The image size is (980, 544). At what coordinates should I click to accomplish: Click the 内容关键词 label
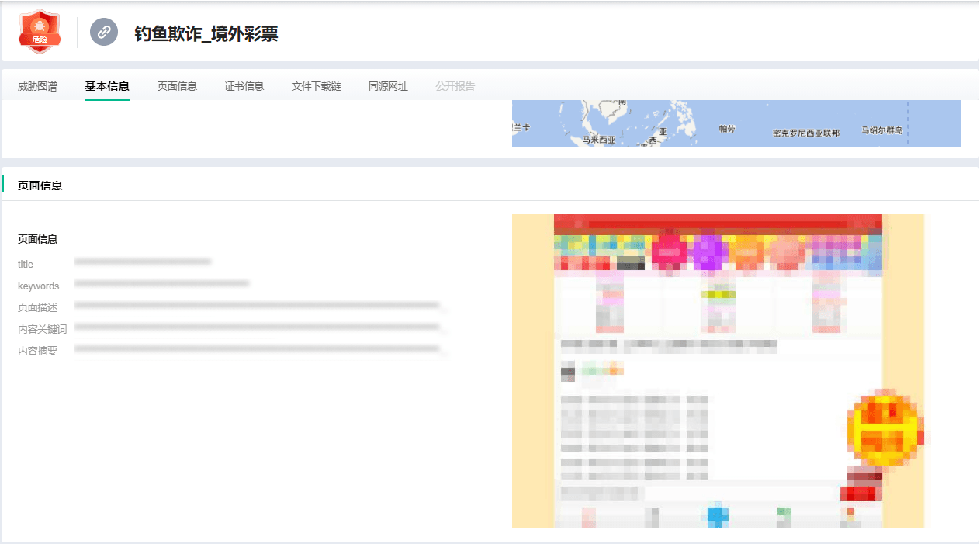coord(42,329)
